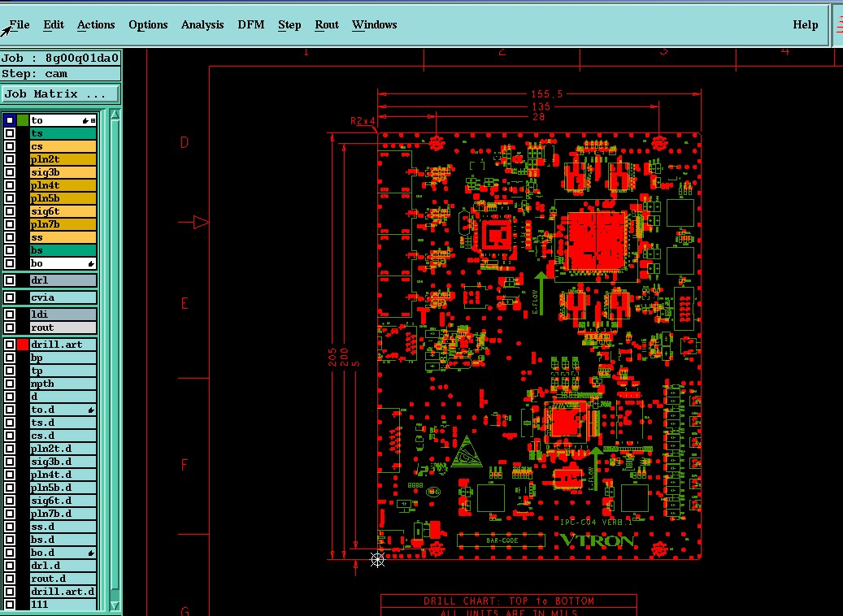The height and width of the screenshot is (616, 843).
Task: Toggle the checkbox for layer 'ts'
Action: [10, 133]
